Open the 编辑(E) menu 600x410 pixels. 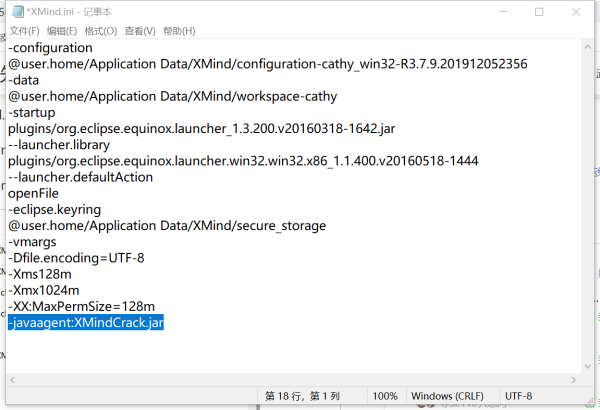(x=62, y=31)
